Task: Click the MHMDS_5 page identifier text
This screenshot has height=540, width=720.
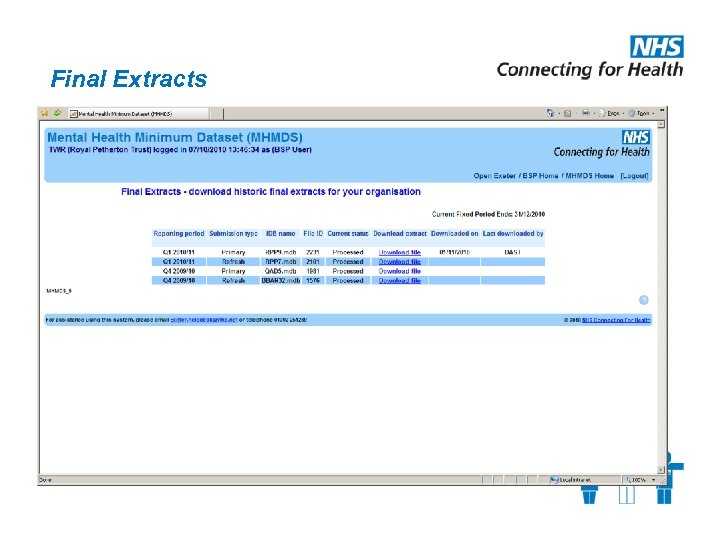Action: click(x=59, y=291)
